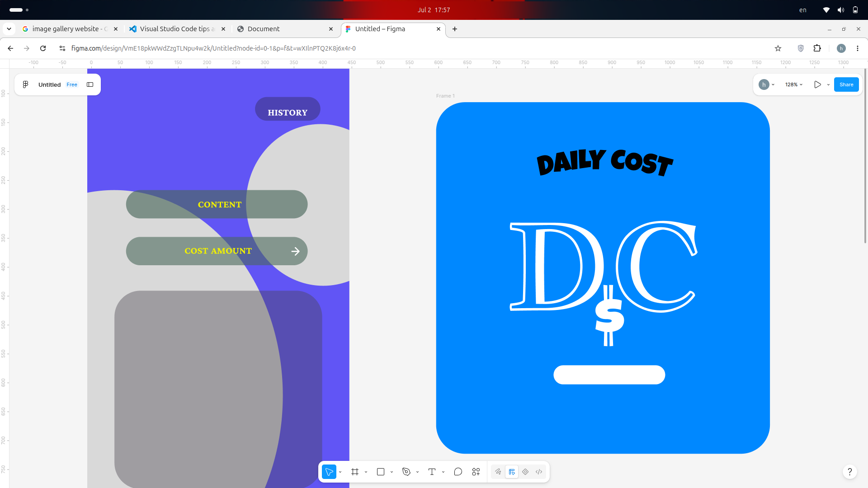Select the HISTORY button on canvas
This screenshot has width=868, height=488.
[288, 109]
